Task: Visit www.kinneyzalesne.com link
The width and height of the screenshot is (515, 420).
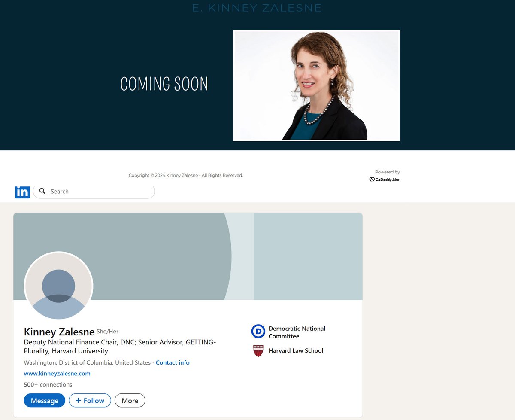Action: [x=57, y=373]
